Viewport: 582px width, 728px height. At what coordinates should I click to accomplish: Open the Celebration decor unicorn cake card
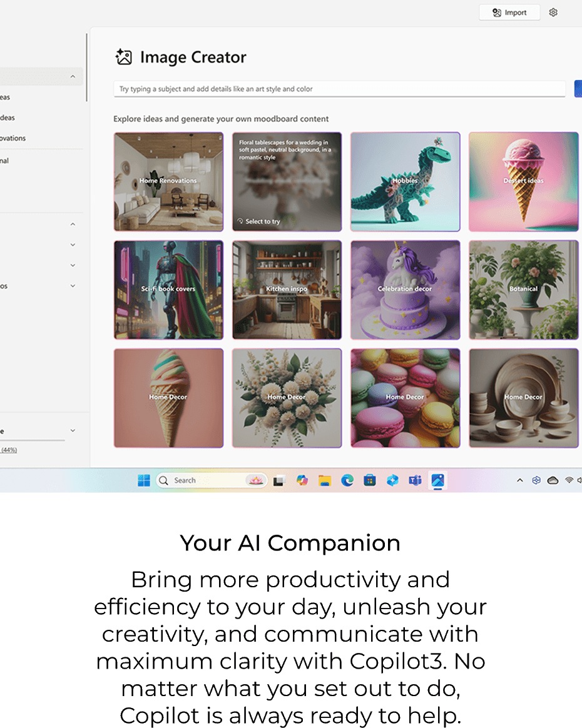click(406, 290)
